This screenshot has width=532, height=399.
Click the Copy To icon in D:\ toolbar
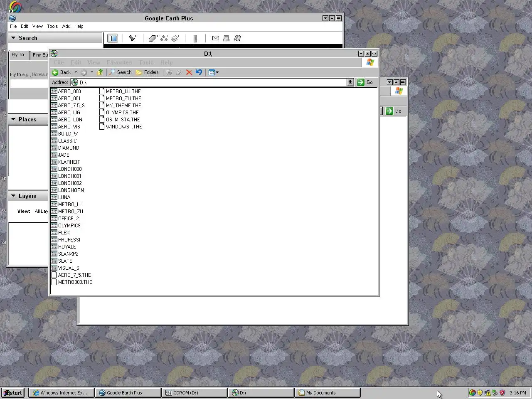(179, 72)
